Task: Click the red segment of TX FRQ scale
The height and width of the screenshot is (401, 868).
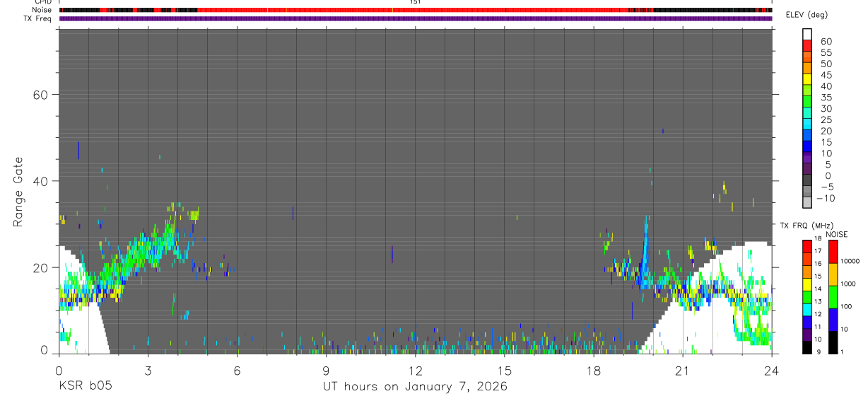Action: (x=807, y=246)
